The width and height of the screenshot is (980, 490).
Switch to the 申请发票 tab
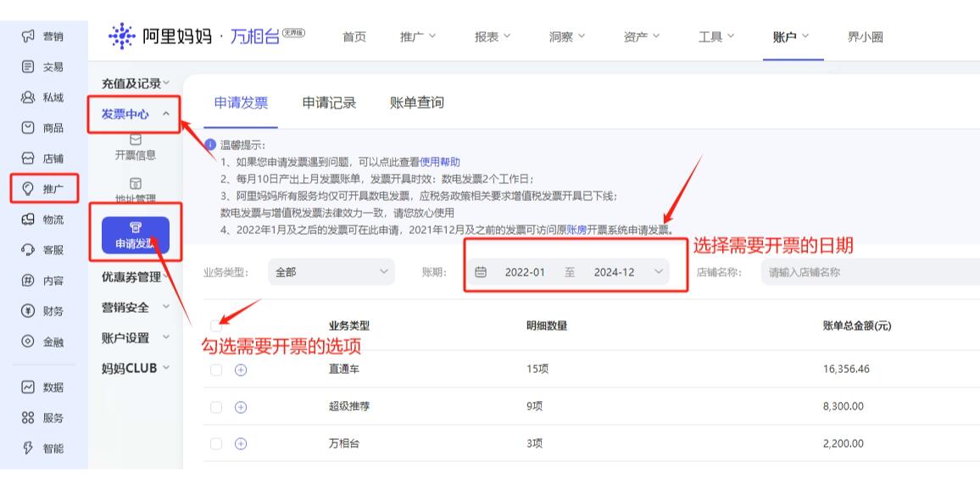pos(242,103)
